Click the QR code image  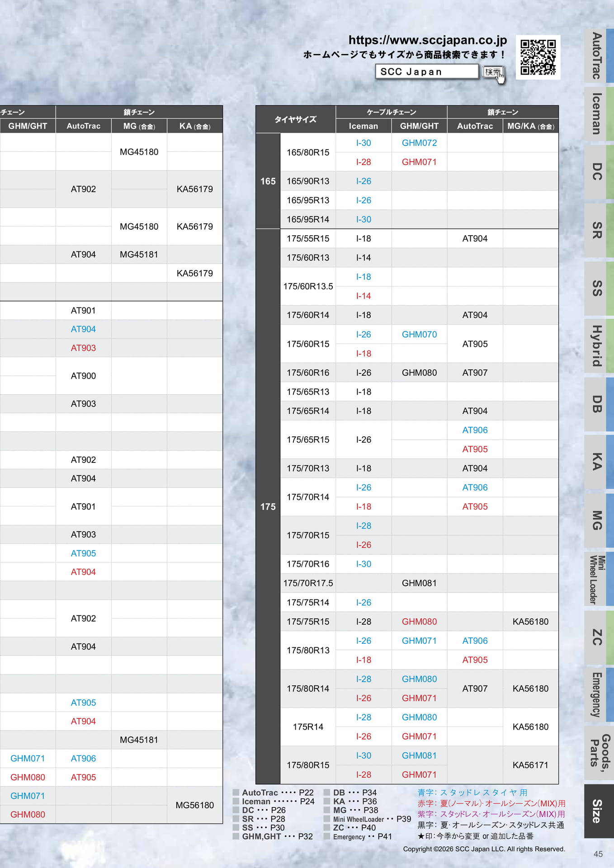(538, 57)
